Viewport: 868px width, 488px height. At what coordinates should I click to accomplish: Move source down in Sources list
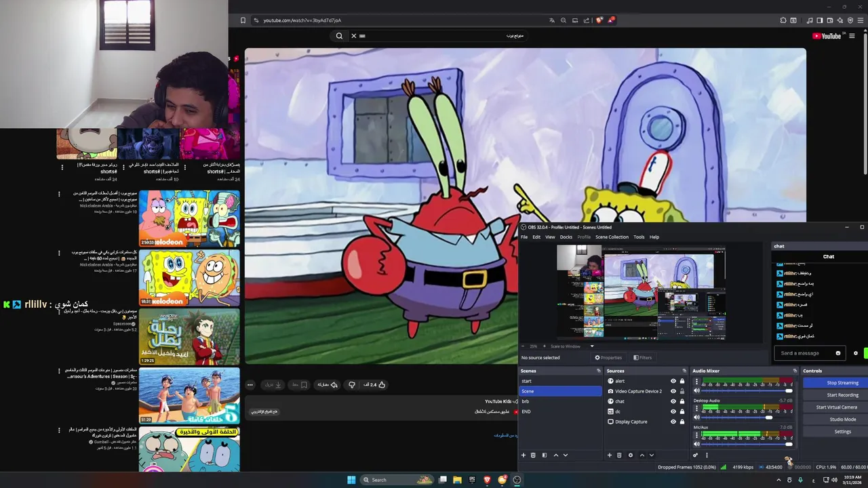tap(652, 455)
